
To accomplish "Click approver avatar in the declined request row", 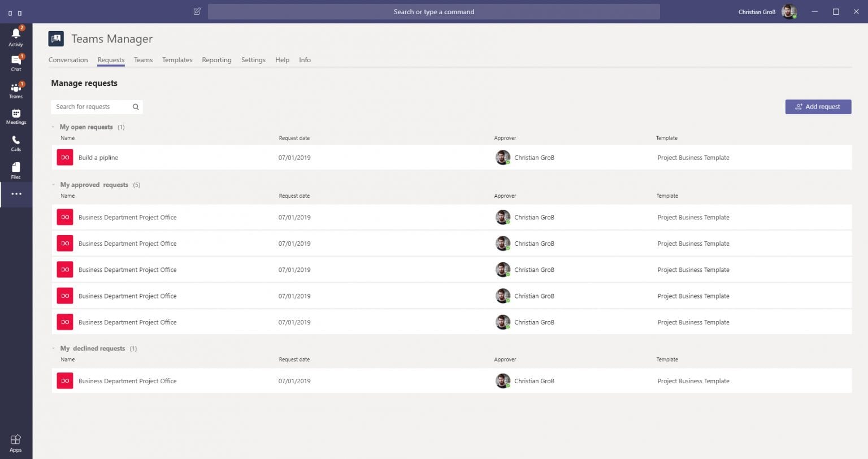I will [503, 381].
